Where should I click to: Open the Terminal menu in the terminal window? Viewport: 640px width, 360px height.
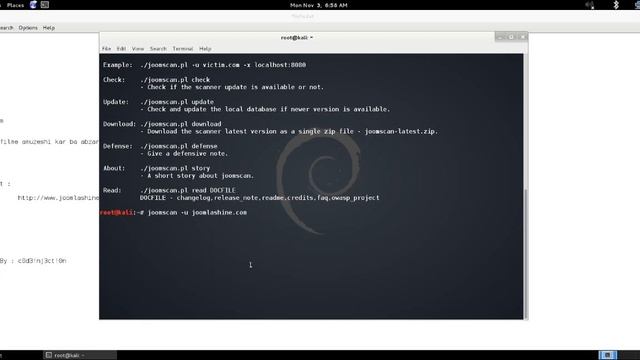click(182, 49)
